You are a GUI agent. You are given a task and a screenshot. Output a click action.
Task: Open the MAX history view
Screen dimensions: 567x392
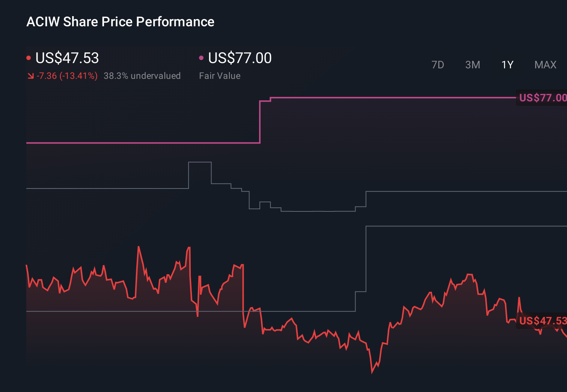click(x=545, y=65)
